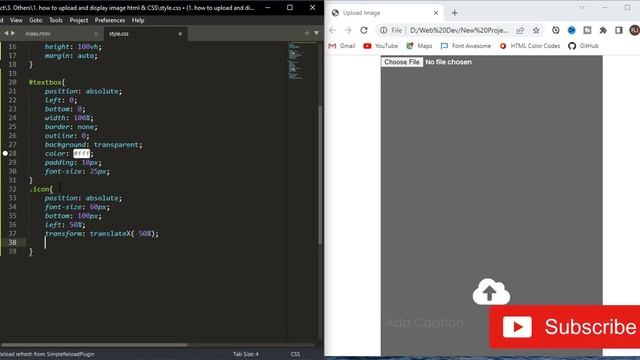Screen dimensions: 640x360
Task: Click the square screenshot extension icon
Action: [x=587, y=30]
